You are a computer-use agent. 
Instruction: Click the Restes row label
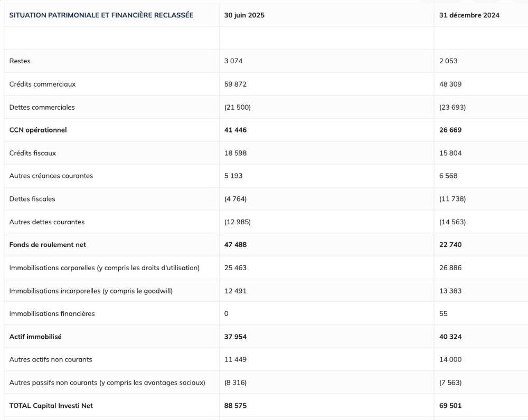[x=20, y=61]
